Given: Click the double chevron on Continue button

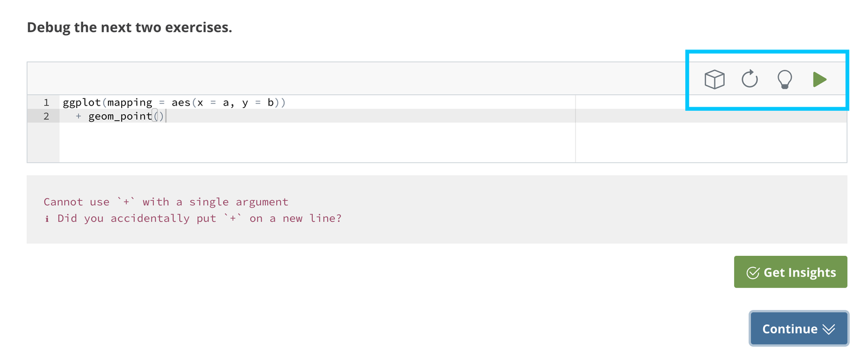Looking at the screenshot, I should [829, 329].
